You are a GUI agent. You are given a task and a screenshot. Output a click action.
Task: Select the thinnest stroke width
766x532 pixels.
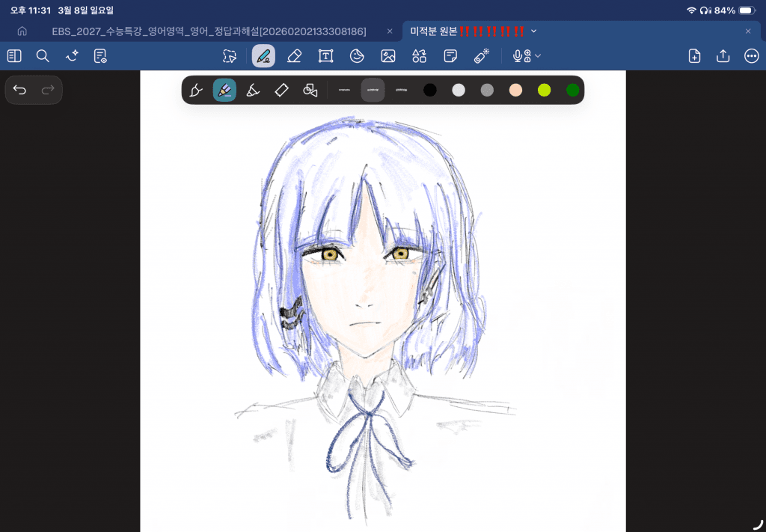pos(344,91)
